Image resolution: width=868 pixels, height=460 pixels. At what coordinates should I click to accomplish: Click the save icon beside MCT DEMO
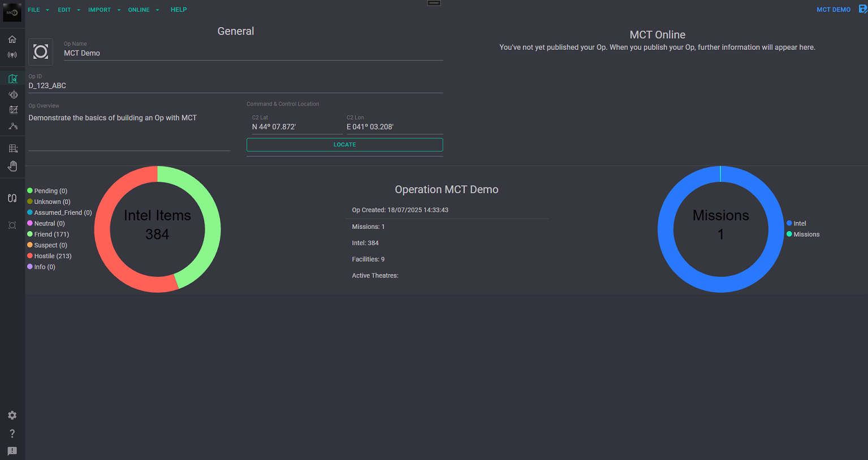coord(862,9)
